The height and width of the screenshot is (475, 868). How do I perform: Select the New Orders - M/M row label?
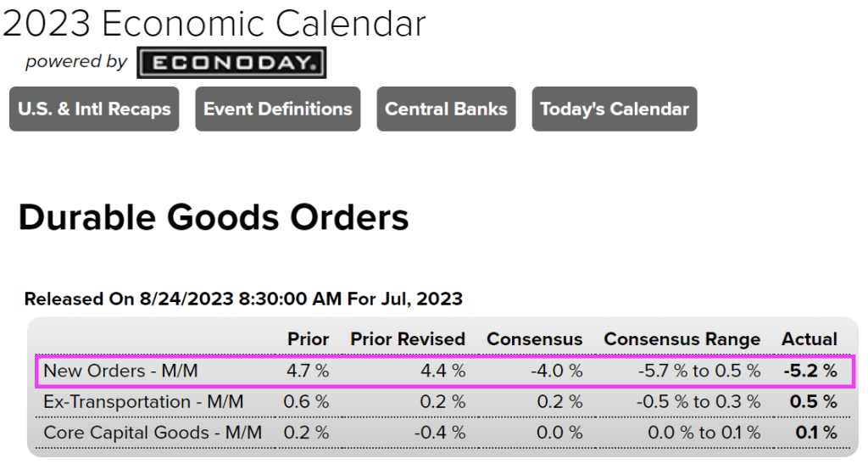(x=120, y=371)
